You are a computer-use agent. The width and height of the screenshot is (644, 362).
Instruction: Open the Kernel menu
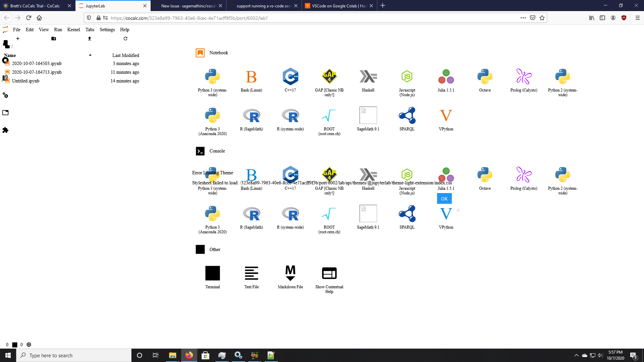(73, 29)
